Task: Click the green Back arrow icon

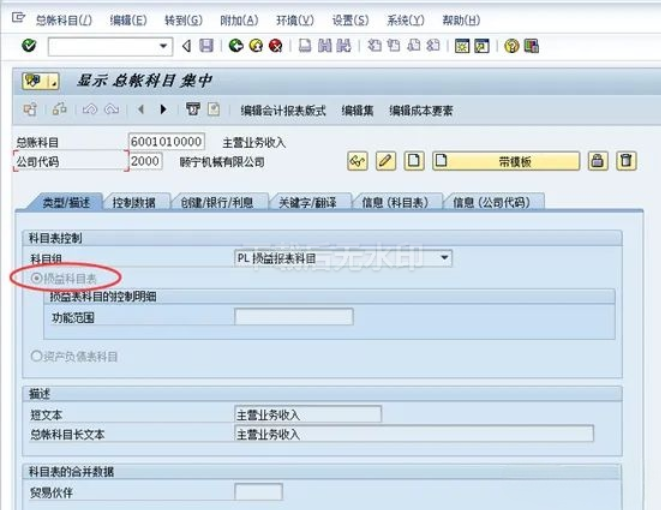Action: point(236,46)
